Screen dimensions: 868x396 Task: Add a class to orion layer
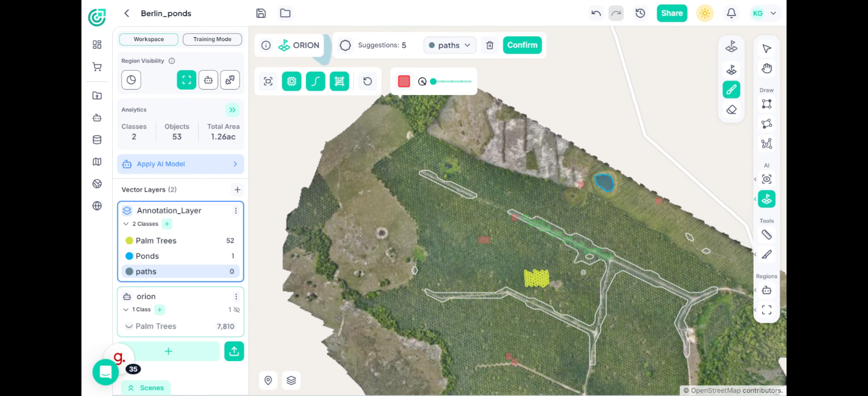[x=160, y=310]
